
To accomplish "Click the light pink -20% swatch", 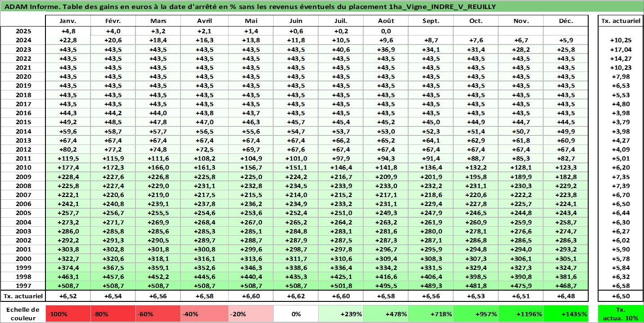I will [x=251, y=314].
